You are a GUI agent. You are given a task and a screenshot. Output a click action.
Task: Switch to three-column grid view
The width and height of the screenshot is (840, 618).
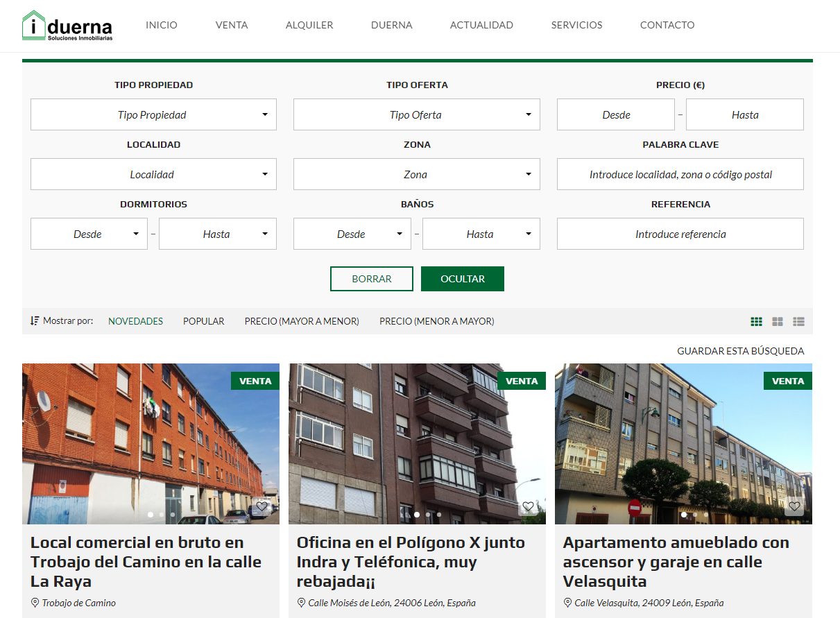point(756,322)
